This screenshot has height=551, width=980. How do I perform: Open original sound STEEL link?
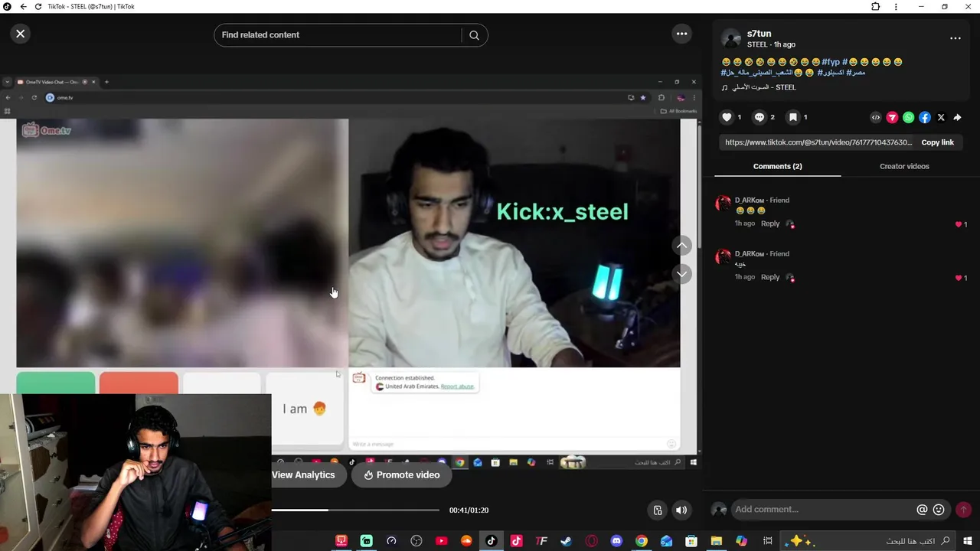click(x=759, y=87)
